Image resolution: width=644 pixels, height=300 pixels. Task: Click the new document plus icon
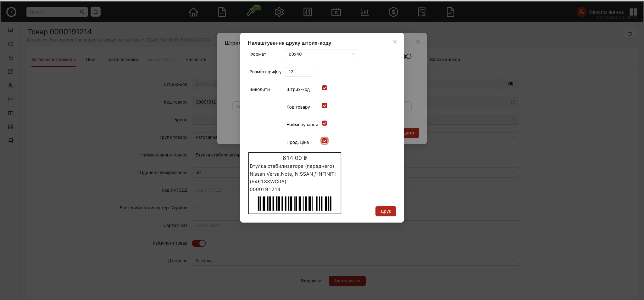click(x=222, y=12)
